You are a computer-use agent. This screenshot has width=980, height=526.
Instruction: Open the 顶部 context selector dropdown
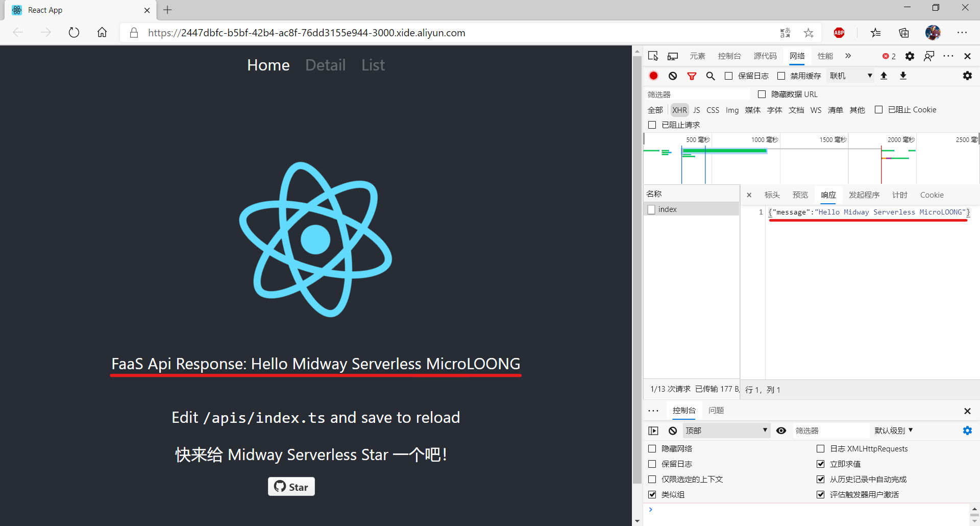pos(726,431)
